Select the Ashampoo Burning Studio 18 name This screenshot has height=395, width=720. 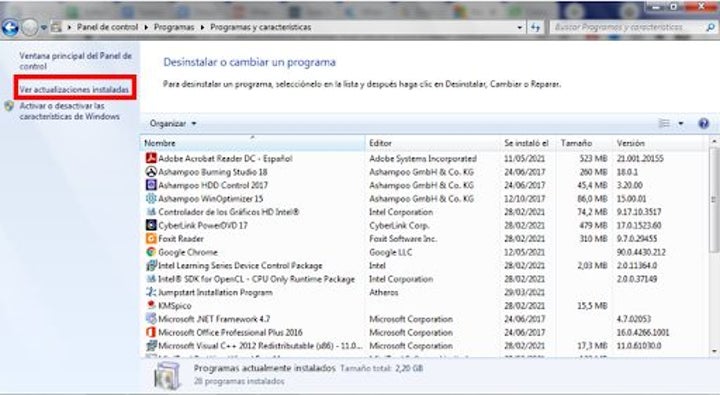[213, 172]
